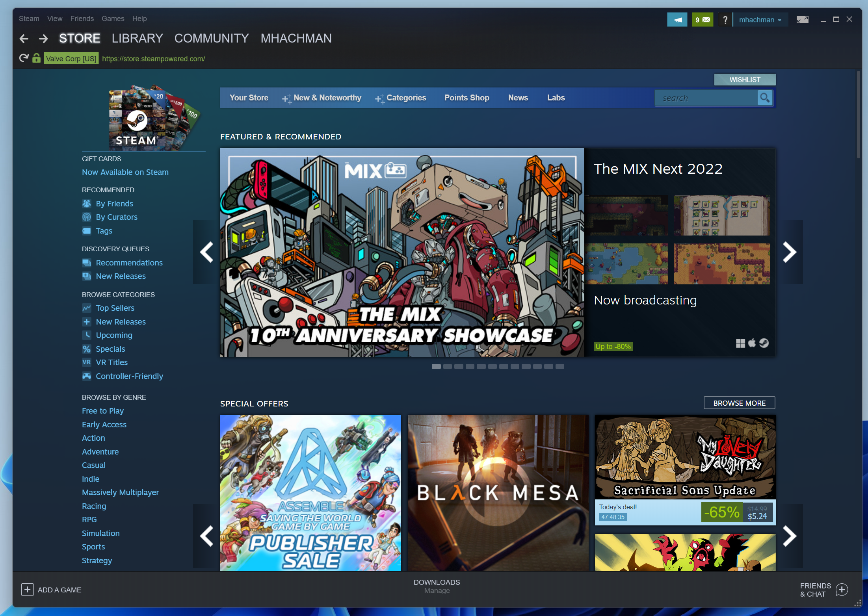The image size is (868, 616).
Task: Click BROWSE MORE special offers button
Action: pos(739,403)
